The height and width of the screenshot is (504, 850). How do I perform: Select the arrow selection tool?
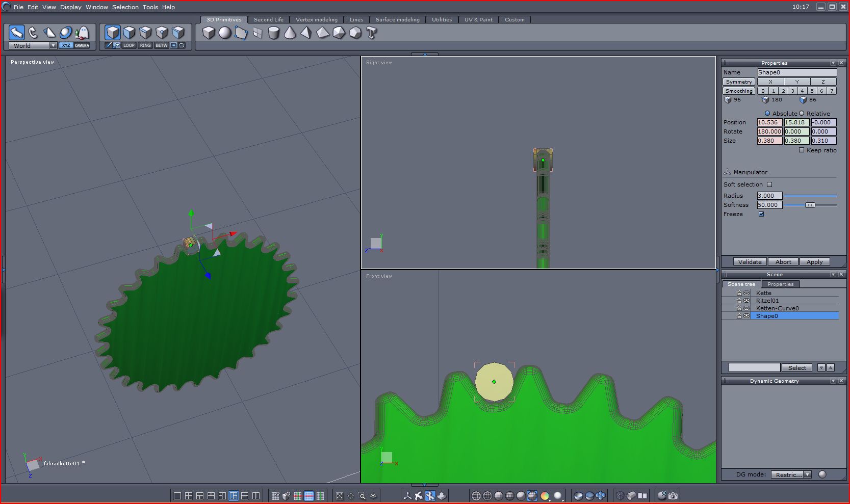pyautogui.click(x=17, y=33)
